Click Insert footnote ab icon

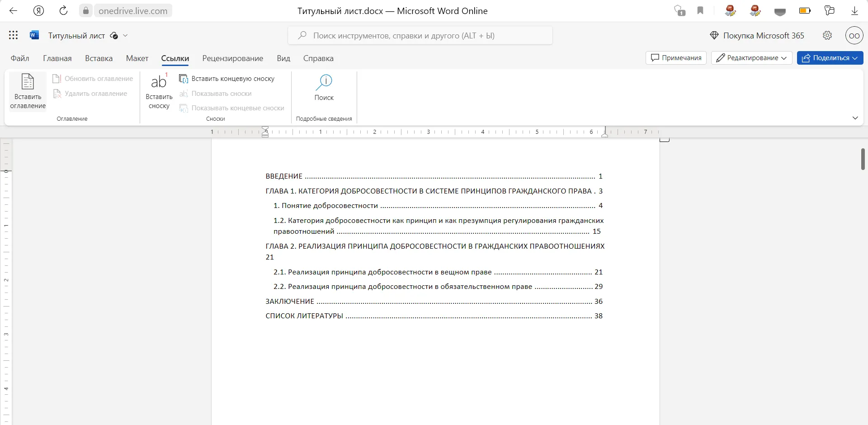click(159, 92)
